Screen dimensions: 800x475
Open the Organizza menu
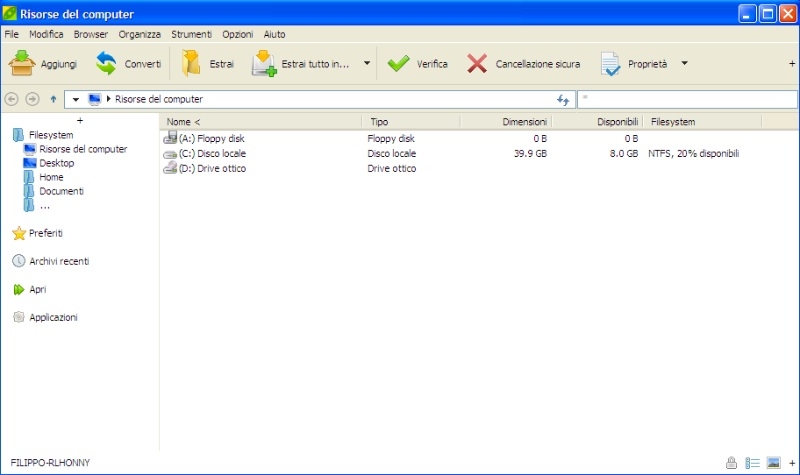pyautogui.click(x=139, y=34)
